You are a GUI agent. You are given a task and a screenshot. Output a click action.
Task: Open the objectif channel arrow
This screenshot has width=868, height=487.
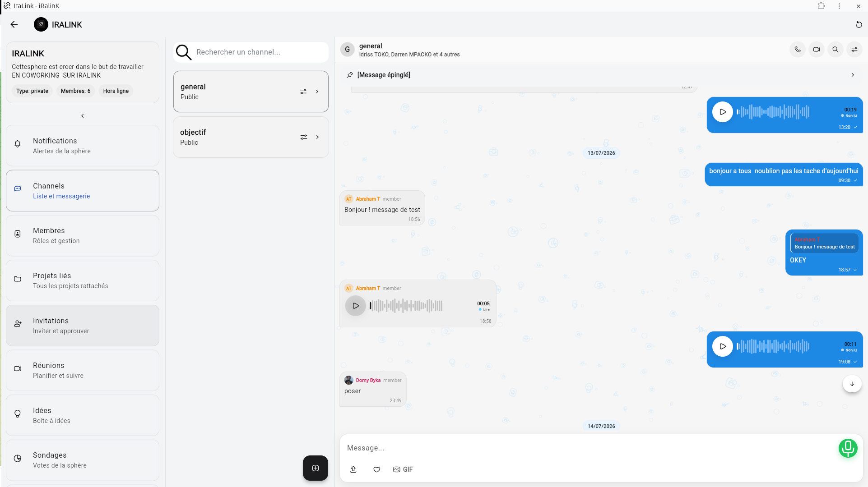[x=317, y=137]
